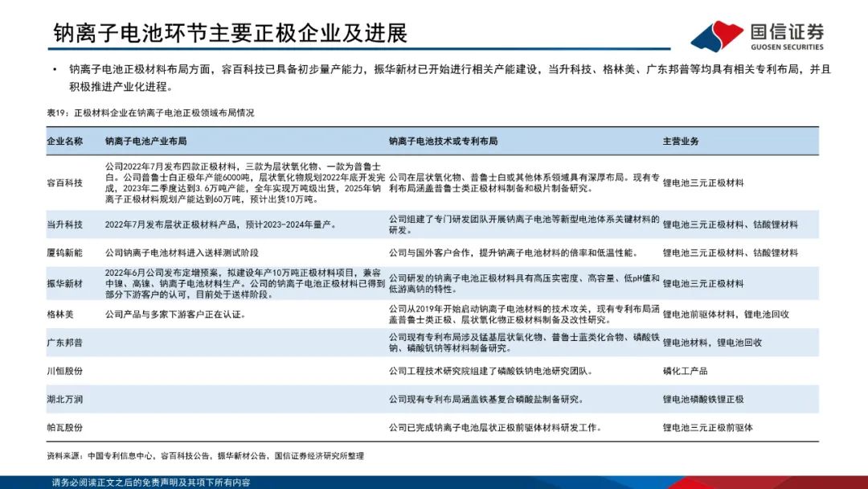Select the '川恒股份' row label
The image size is (868, 489).
(x=65, y=371)
